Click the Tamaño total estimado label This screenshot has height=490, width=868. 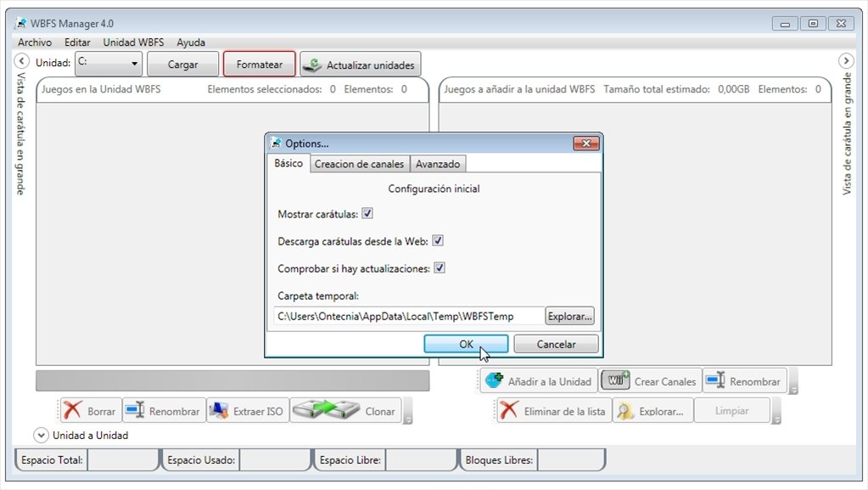click(x=657, y=88)
